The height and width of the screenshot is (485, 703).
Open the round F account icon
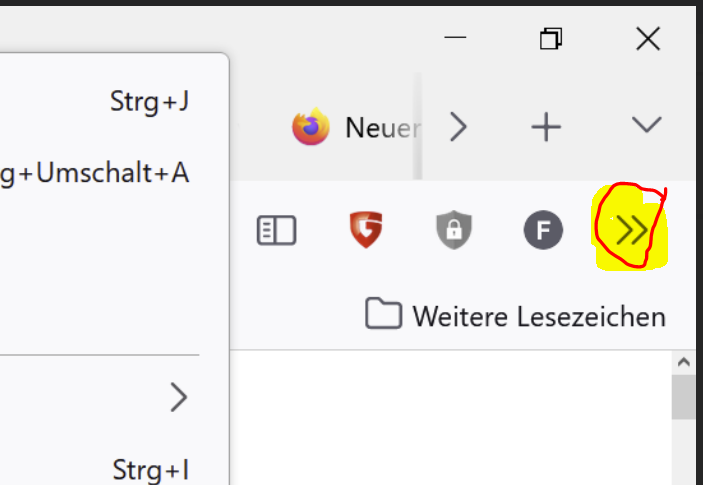[x=543, y=232]
